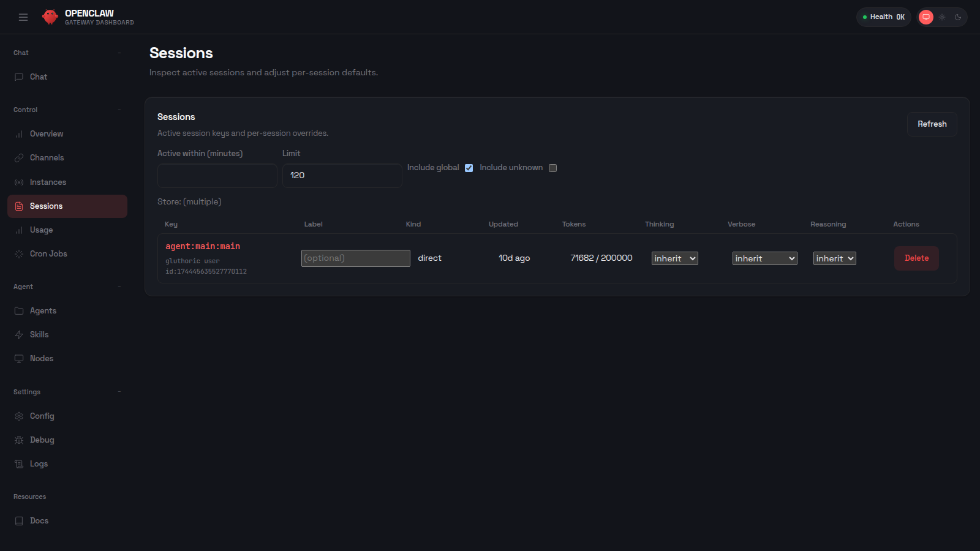Select the Cron Jobs spinner icon

point(19,253)
